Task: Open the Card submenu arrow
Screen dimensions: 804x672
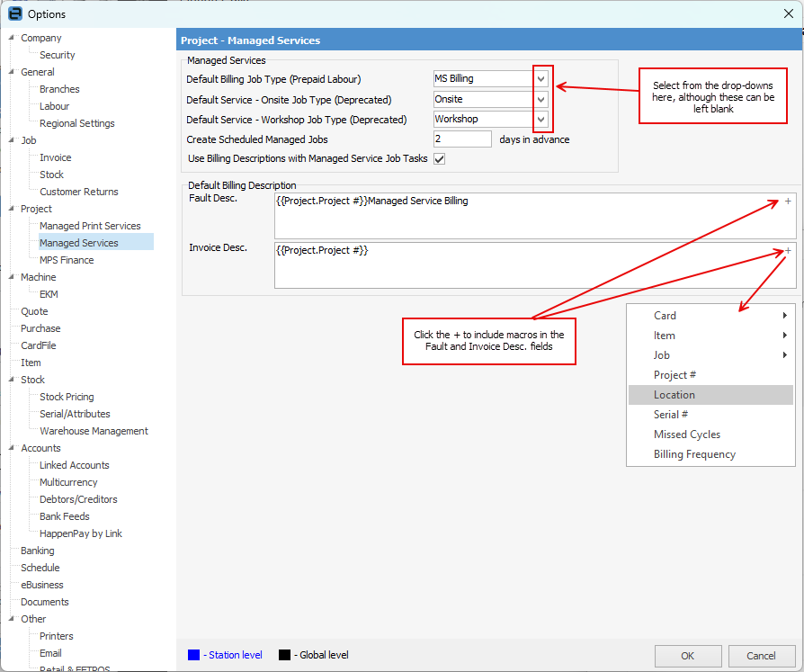Action: [784, 316]
